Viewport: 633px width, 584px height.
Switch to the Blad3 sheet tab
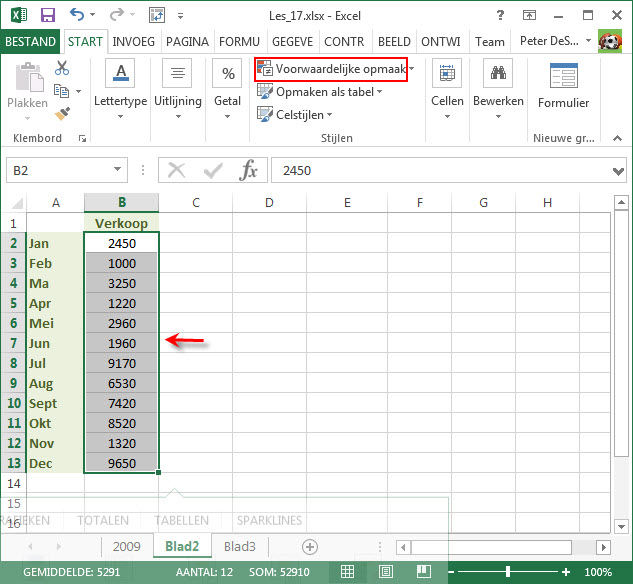pos(240,546)
